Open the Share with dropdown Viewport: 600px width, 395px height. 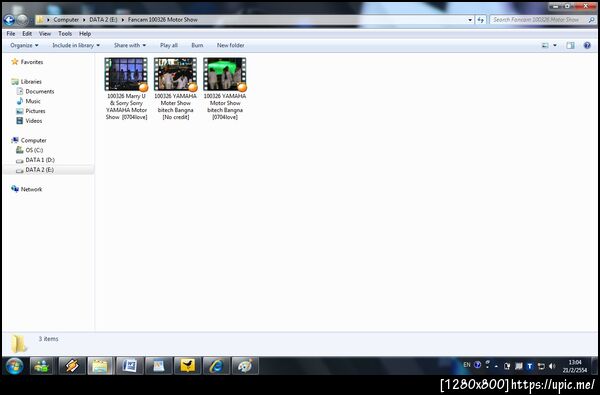(130, 45)
